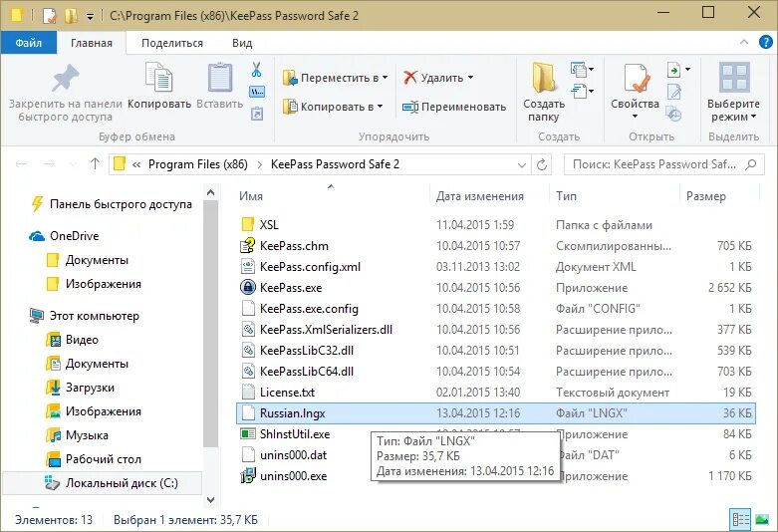Expand the address bar history chevron
Screen dimensions: 778x532
[x=521, y=164]
